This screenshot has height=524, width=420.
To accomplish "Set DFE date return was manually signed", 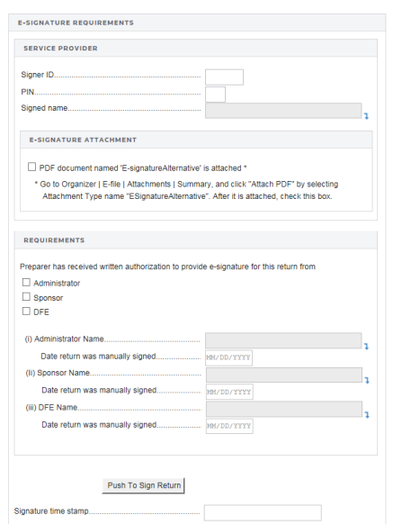I will pyautogui.click(x=229, y=426).
